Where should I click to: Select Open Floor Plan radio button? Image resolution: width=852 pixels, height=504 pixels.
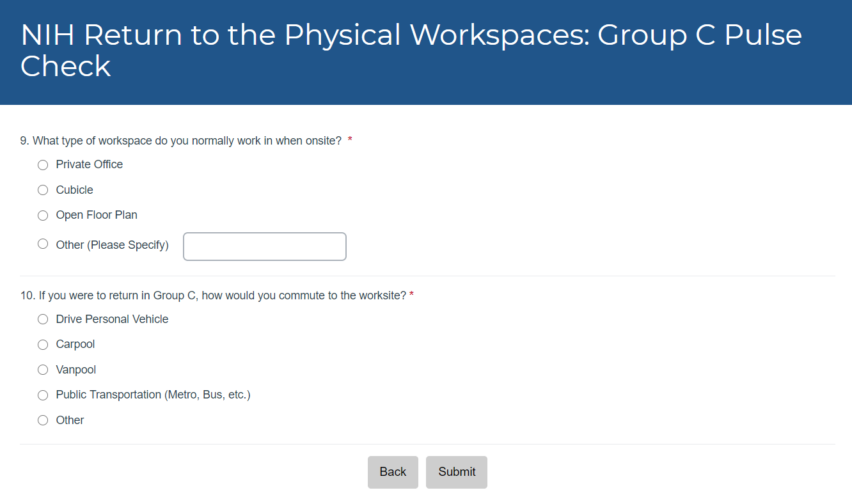click(43, 216)
